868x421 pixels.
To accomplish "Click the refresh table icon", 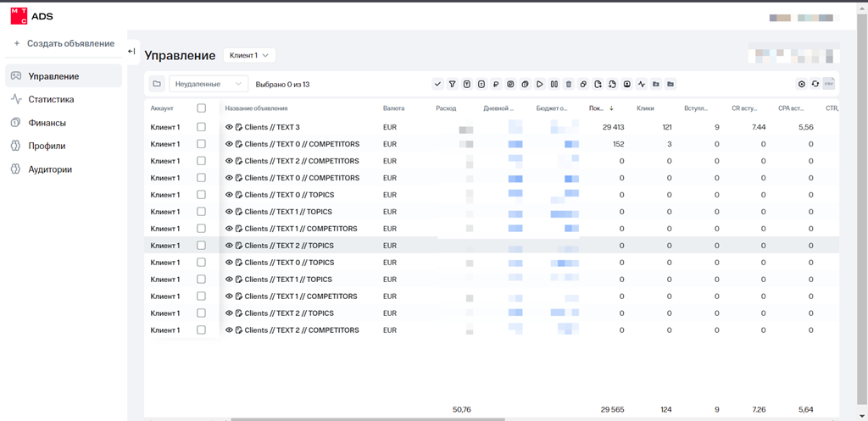I will (x=815, y=84).
